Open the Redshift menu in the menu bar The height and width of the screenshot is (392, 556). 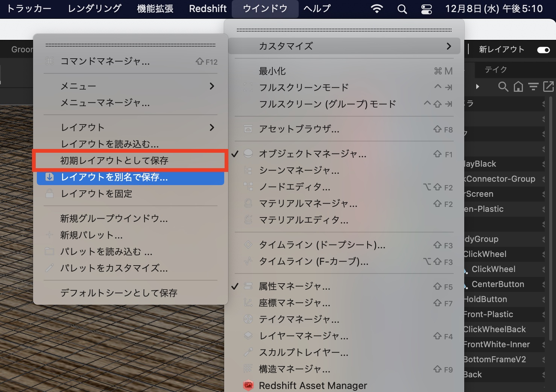tap(208, 9)
